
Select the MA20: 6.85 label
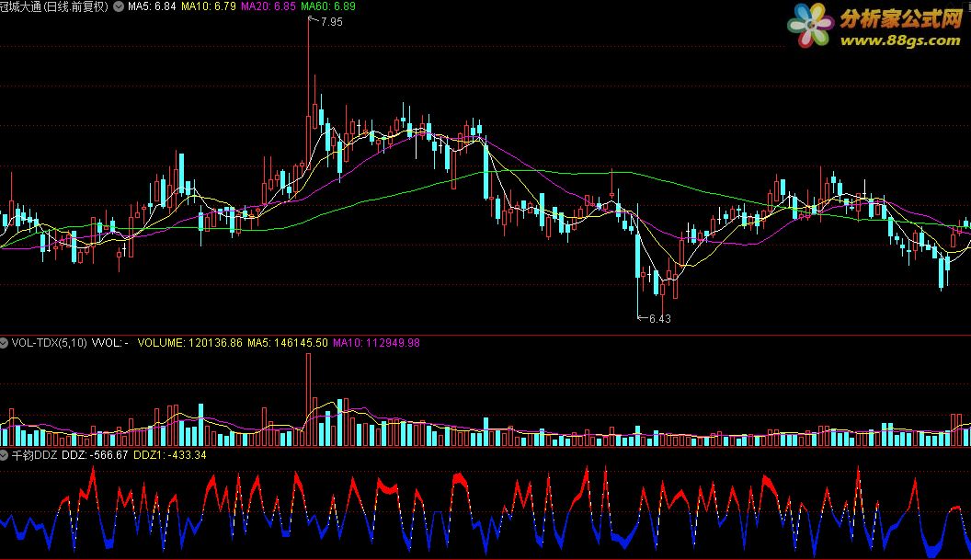point(268,6)
